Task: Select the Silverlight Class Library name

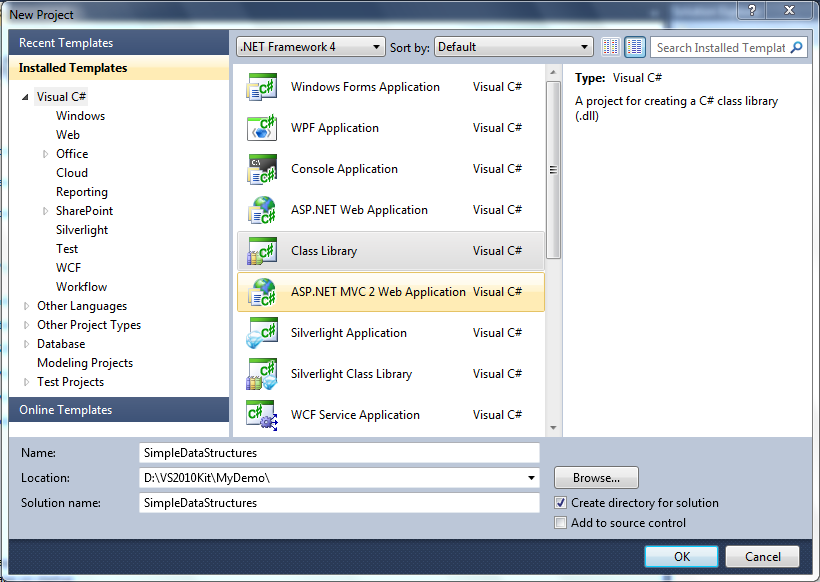Action: coord(351,374)
